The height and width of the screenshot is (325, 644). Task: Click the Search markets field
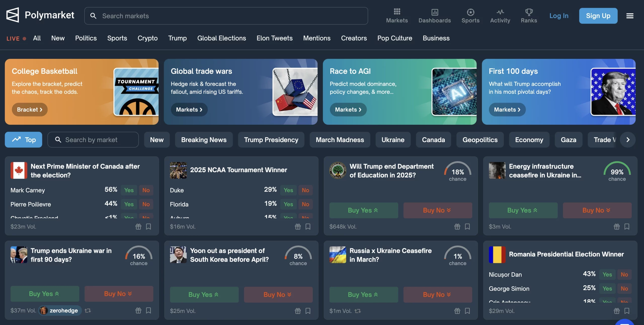tap(226, 16)
